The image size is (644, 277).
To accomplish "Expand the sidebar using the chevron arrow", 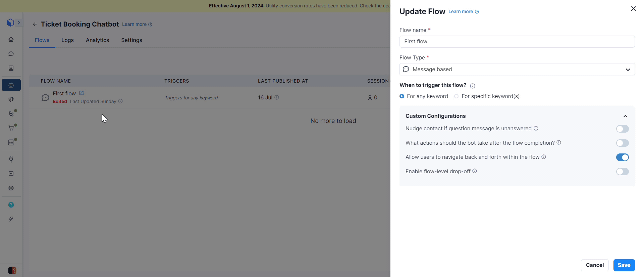I will point(19,22).
